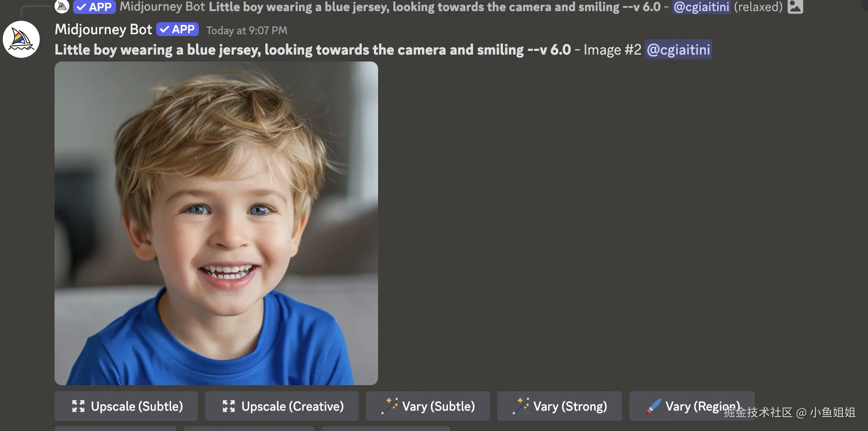Upscale the image with Upscale (Subtle)

(x=126, y=406)
